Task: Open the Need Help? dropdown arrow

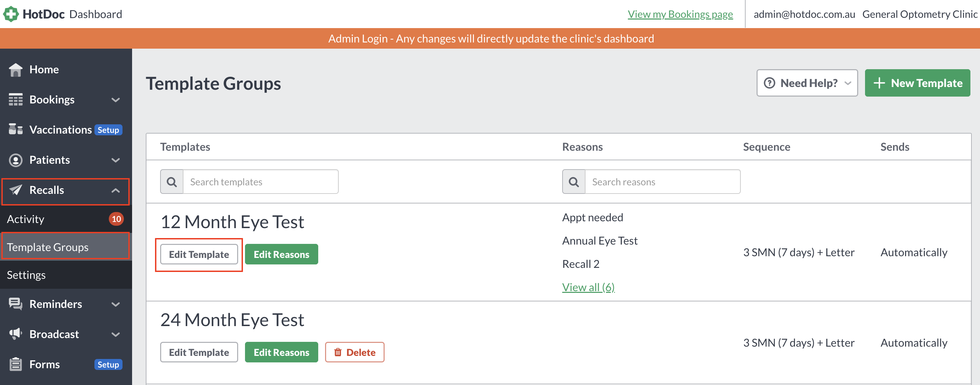Action: tap(848, 83)
